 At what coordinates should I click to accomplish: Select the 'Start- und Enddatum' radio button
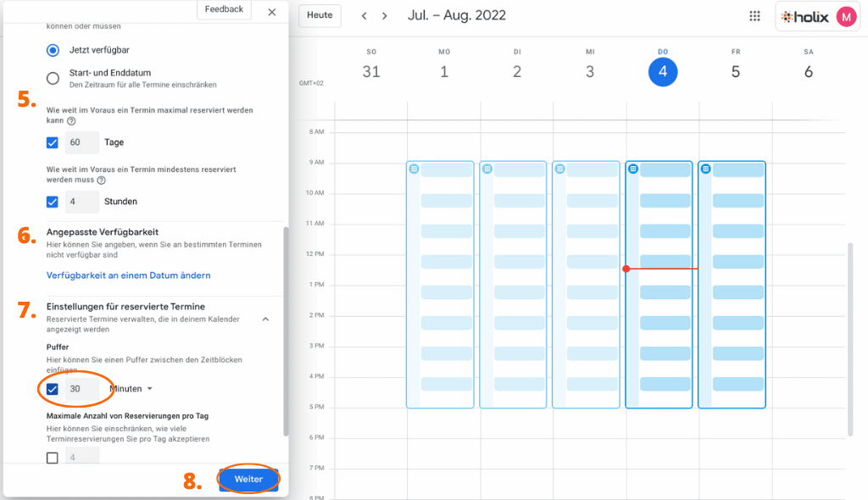(53, 78)
